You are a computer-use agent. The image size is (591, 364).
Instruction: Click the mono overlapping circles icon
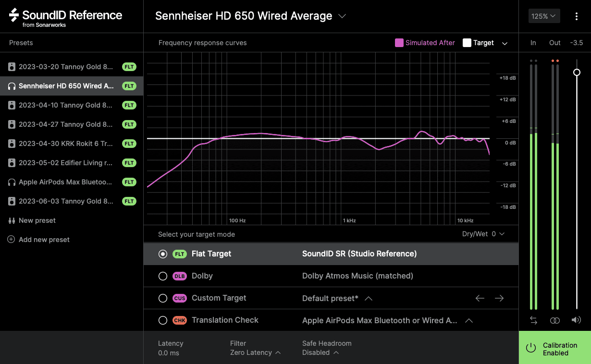[x=555, y=320]
